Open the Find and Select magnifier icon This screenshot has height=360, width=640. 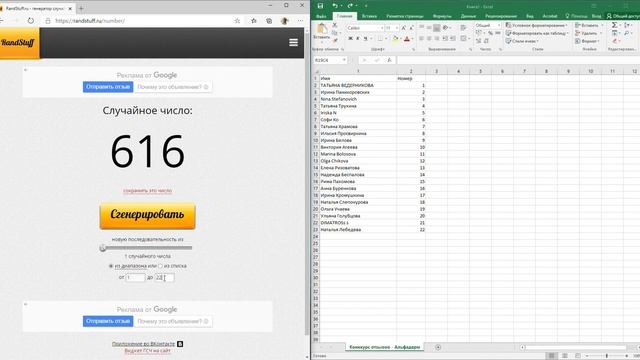[627, 33]
